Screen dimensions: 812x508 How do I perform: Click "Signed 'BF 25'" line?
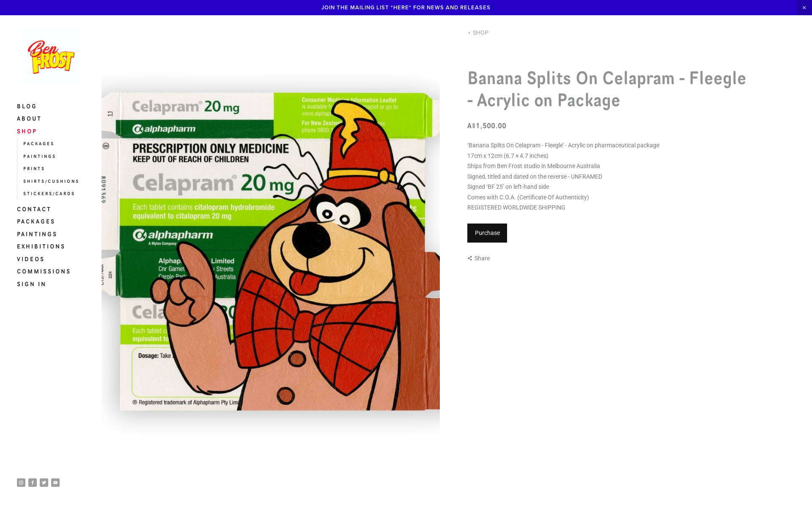coord(508,187)
